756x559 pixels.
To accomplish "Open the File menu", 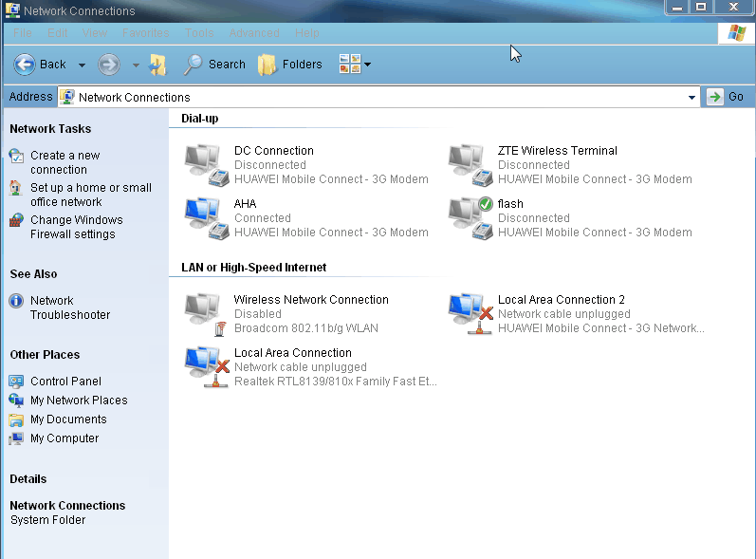I will click(x=23, y=33).
